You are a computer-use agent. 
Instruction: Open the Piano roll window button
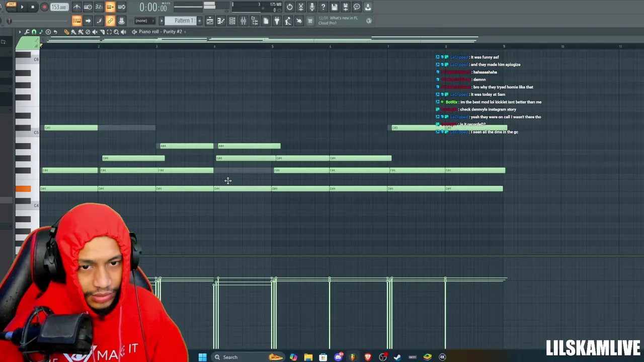point(221,21)
